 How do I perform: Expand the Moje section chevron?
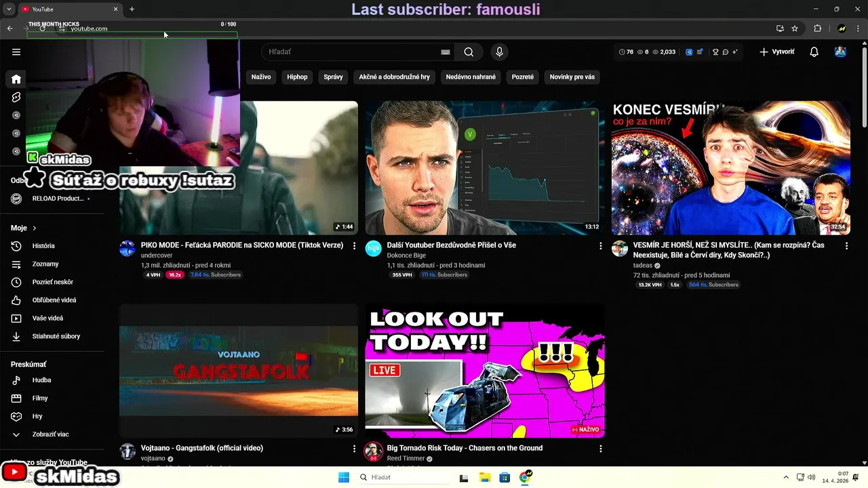pos(35,228)
